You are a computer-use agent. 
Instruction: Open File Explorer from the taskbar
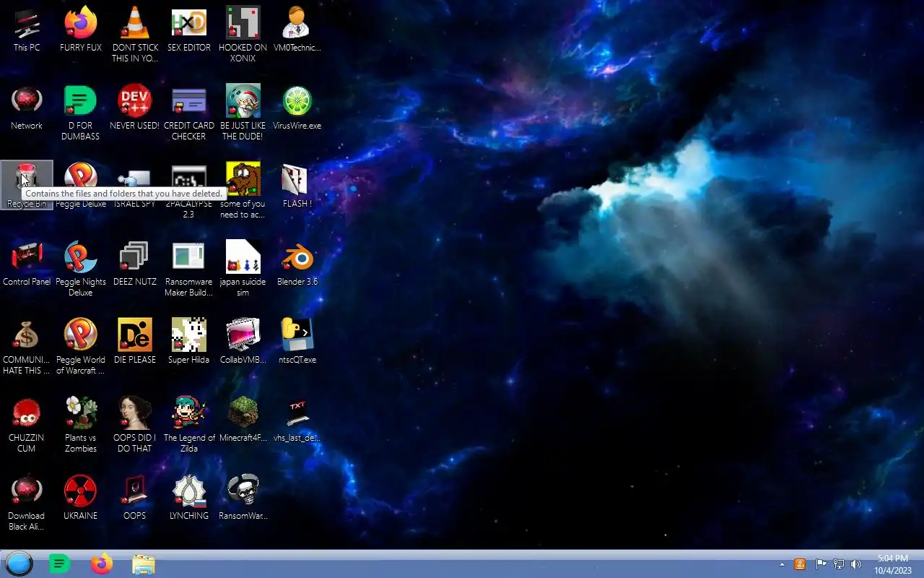tap(144, 564)
